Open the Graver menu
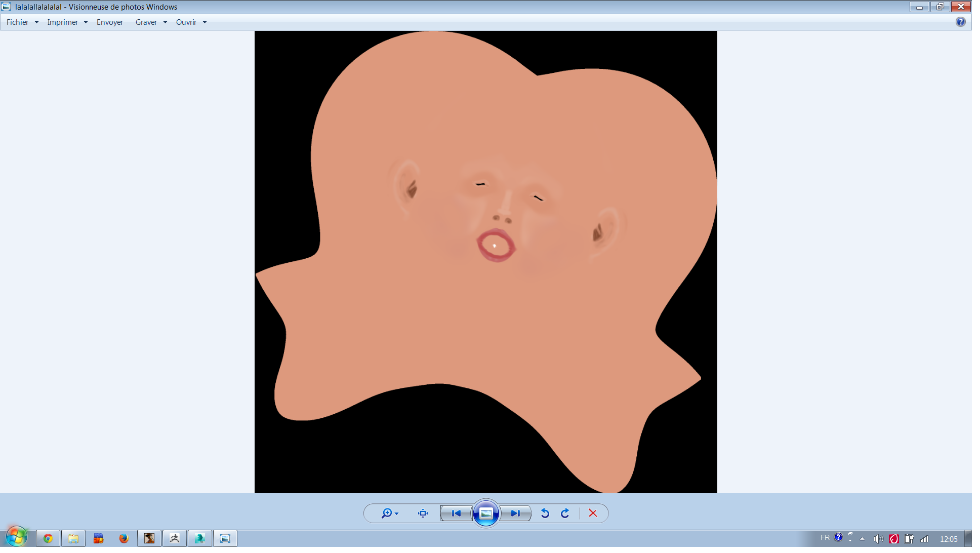This screenshot has width=980, height=553. click(146, 22)
